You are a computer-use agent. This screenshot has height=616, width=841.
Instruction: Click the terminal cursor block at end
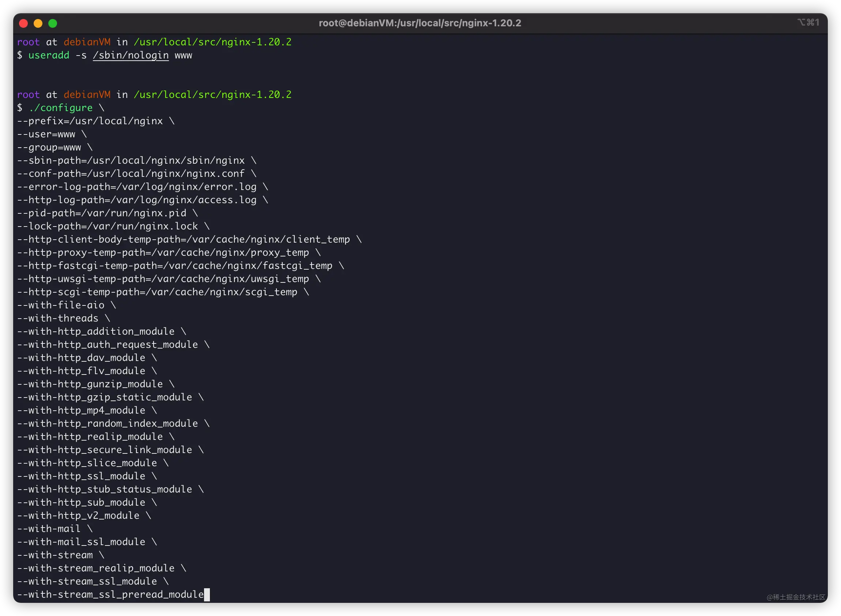(x=207, y=595)
